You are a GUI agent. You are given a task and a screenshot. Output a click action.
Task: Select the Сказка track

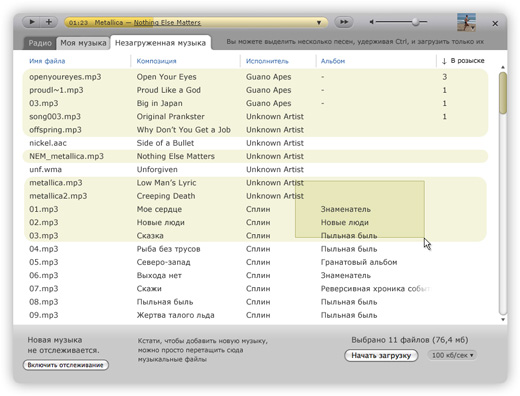[x=150, y=236]
